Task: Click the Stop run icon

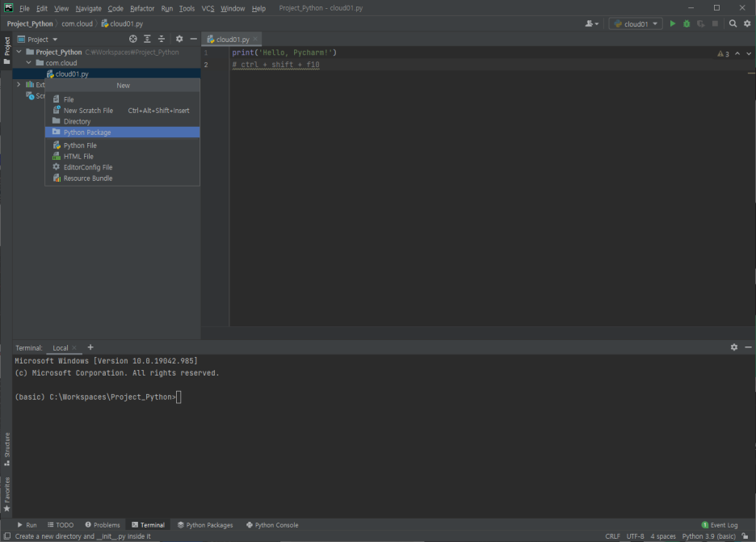Action: [x=715, y=23]
